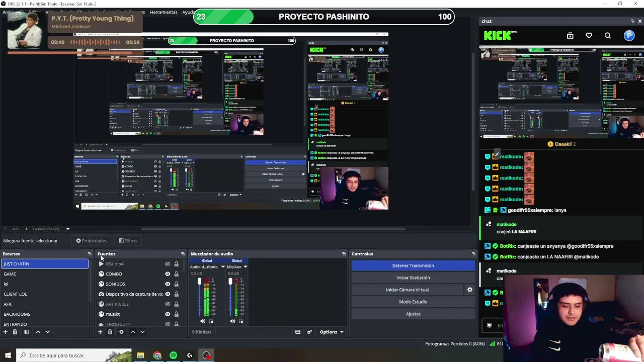Open Chrome from the Windows taskbar
This screenshot has width=644, height=362.
[157, 355]
